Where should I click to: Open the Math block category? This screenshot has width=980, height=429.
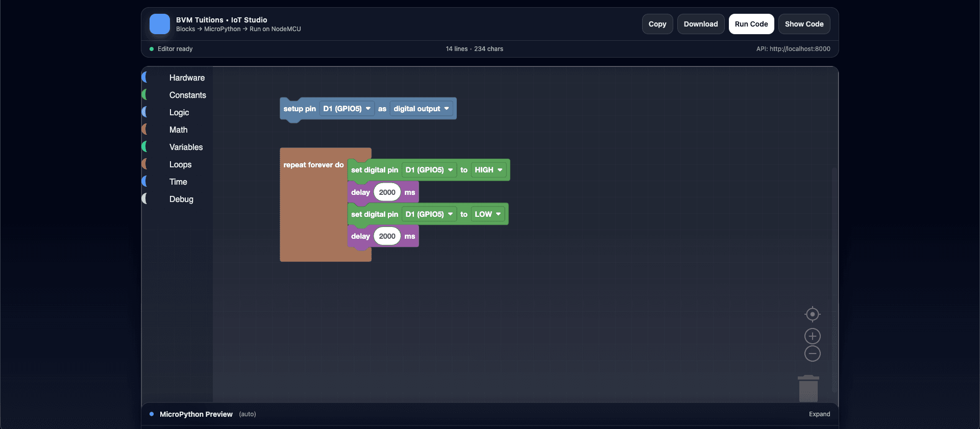(x=178, y=130)
